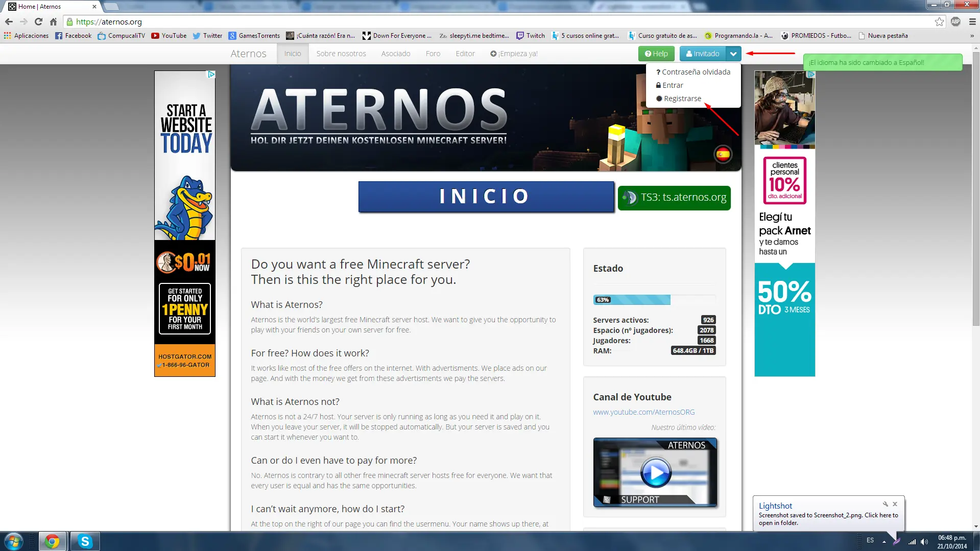Click the green Help button
This screenshot has width=980, height=551.
[x=656, y=54]
